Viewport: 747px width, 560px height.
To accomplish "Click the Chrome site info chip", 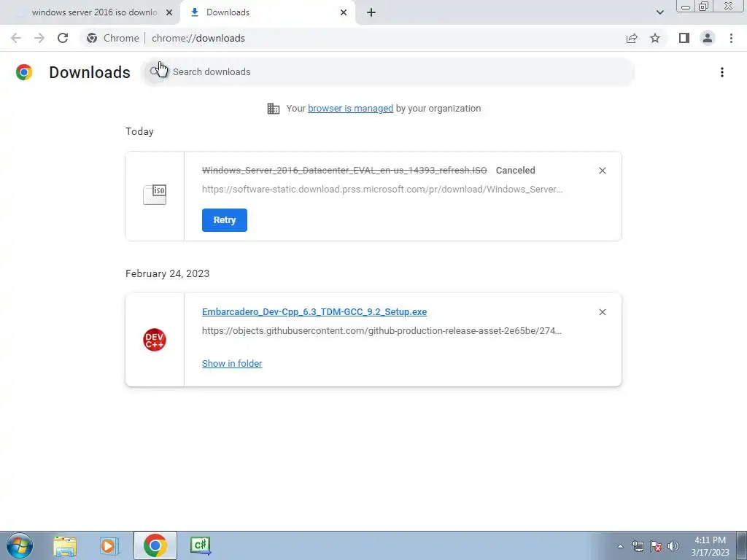I will click(113, 38).
